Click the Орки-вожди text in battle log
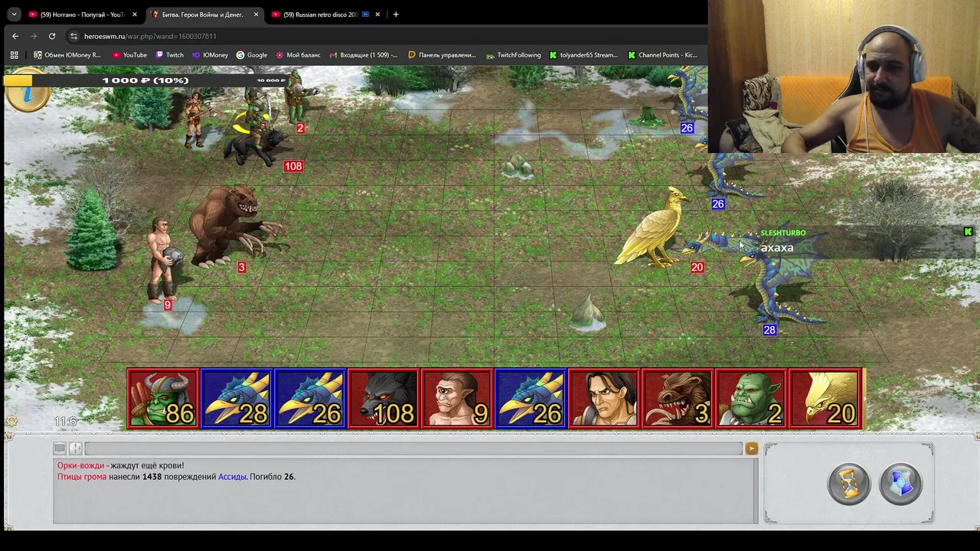The width and height of the screenshot is (980, 551). pos(80,465)
